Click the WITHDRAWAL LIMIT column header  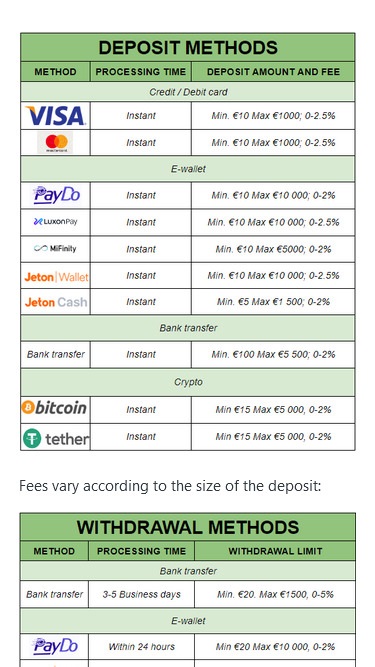(x=275, y=551)
